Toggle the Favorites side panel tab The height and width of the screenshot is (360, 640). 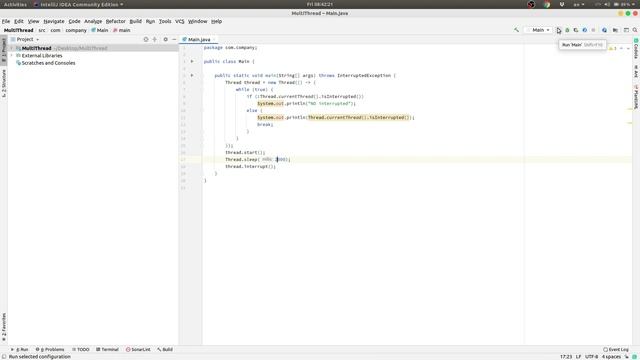(x=4, y=327)
